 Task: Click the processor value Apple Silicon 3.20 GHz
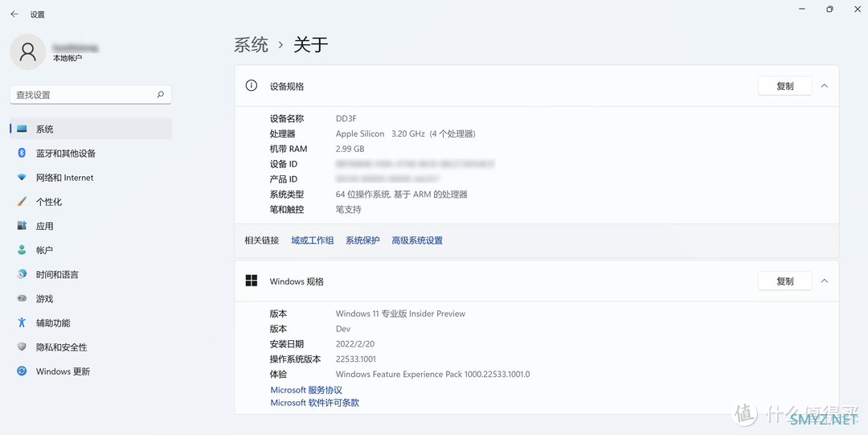click(x=405, y=133)
